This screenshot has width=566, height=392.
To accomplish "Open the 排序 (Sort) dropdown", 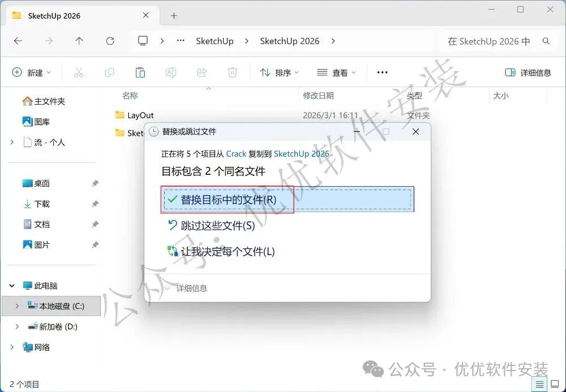I will tap(279, 72).
